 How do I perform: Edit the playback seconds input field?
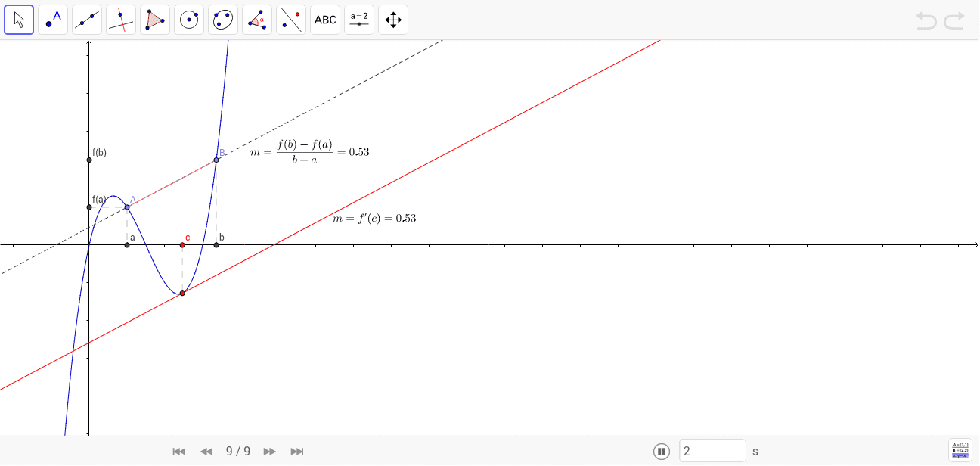[x=712, y=450]
